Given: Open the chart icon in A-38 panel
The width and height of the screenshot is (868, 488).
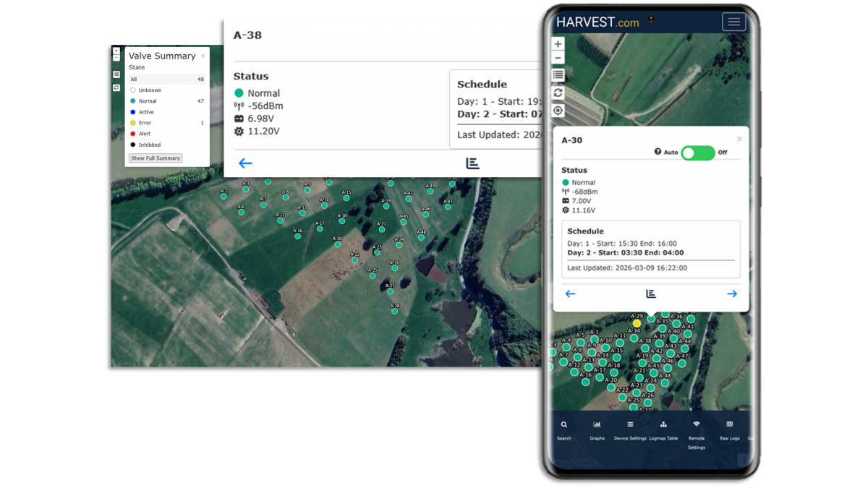Looking at the screenshot, I should coord(472,163).
